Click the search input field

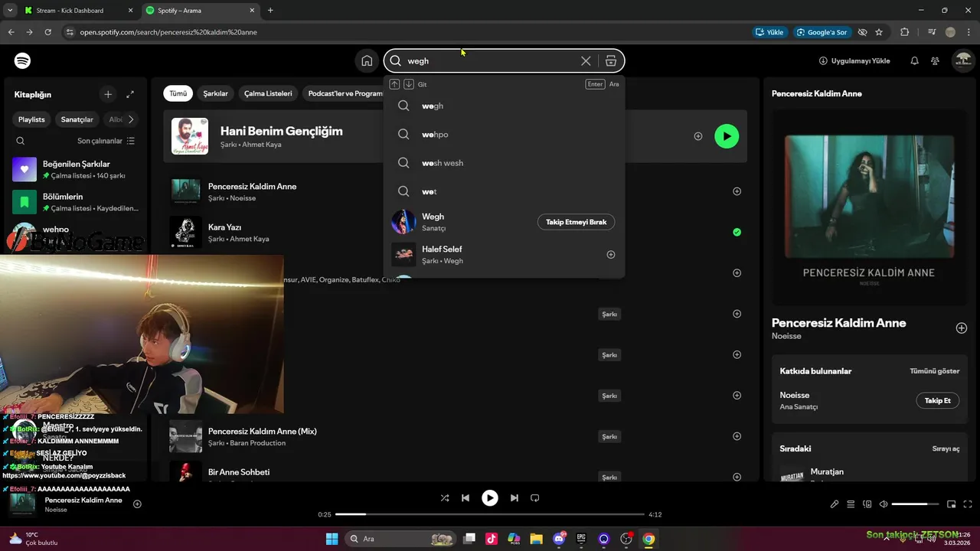coord(490,60)
